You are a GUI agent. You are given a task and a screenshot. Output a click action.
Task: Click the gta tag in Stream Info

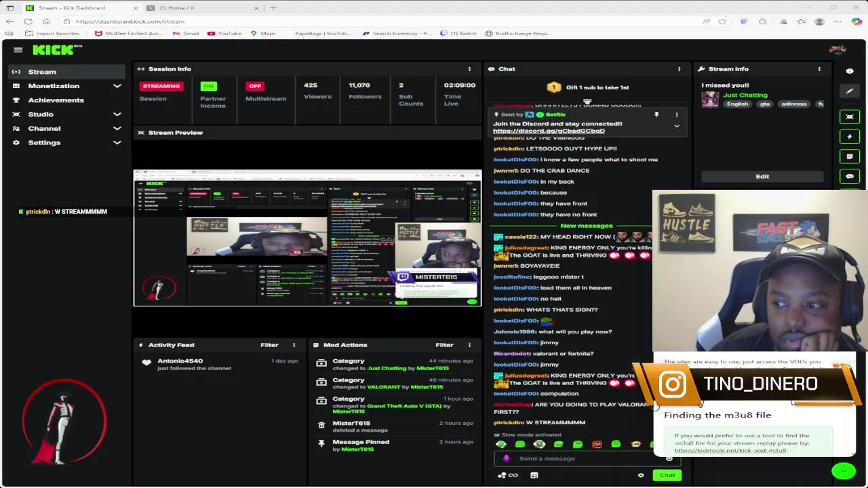pos(765,104)
